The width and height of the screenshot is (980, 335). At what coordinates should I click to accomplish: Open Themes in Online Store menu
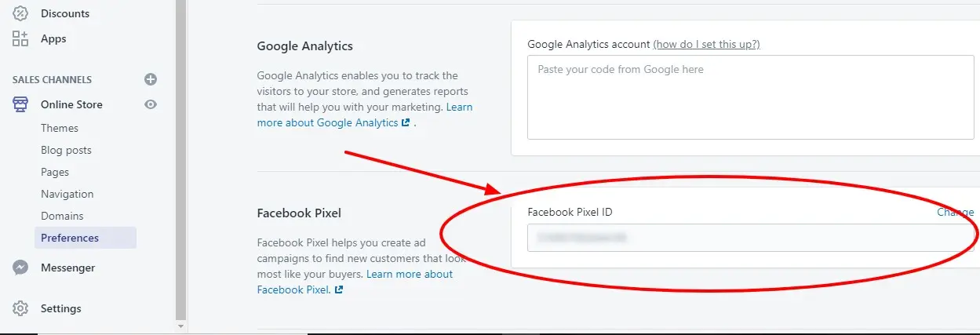point(60,128)
